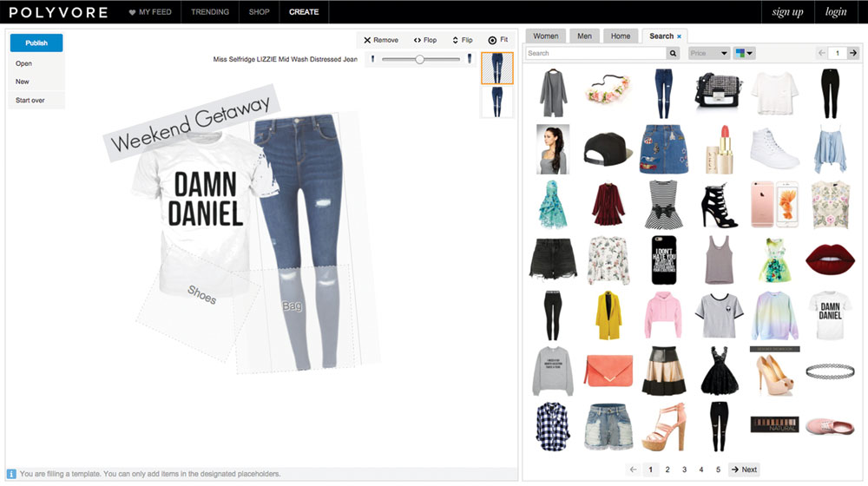This screenshot has height=486, width=868.
Task: Go to previous page arrow at top
Action: pos(821,53)
